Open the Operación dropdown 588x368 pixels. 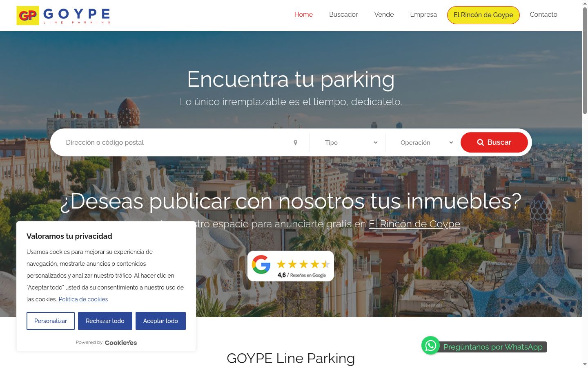click(x=426, y=143)
